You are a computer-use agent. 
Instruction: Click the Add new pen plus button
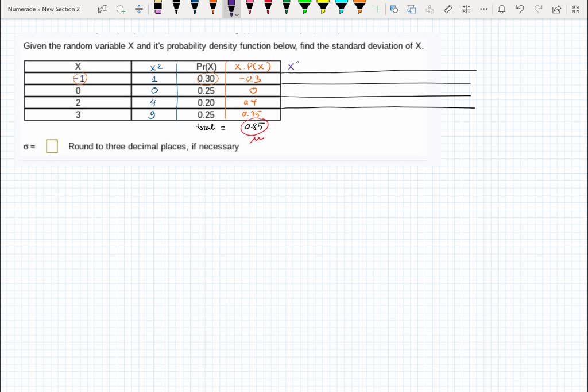coord(377,9)
